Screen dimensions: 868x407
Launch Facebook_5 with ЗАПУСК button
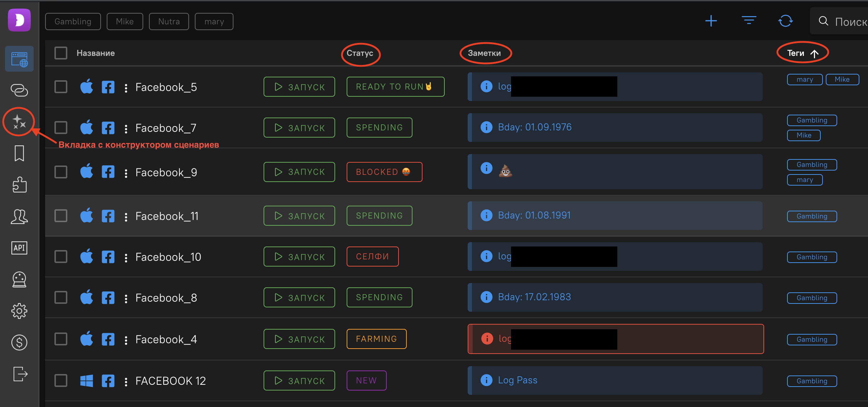point(299,87)
